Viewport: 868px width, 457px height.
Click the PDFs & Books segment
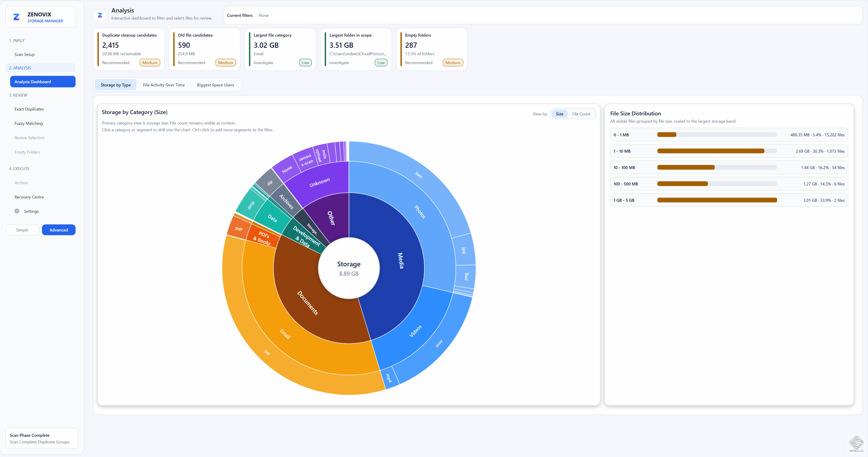(263, 238)
